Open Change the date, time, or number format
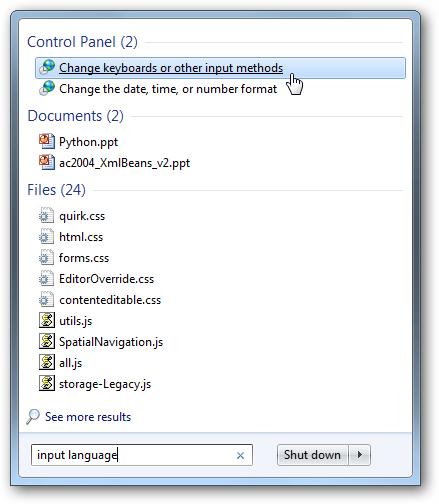The width and height of the screenshot is (439, 504). click(x=168, y=89)
